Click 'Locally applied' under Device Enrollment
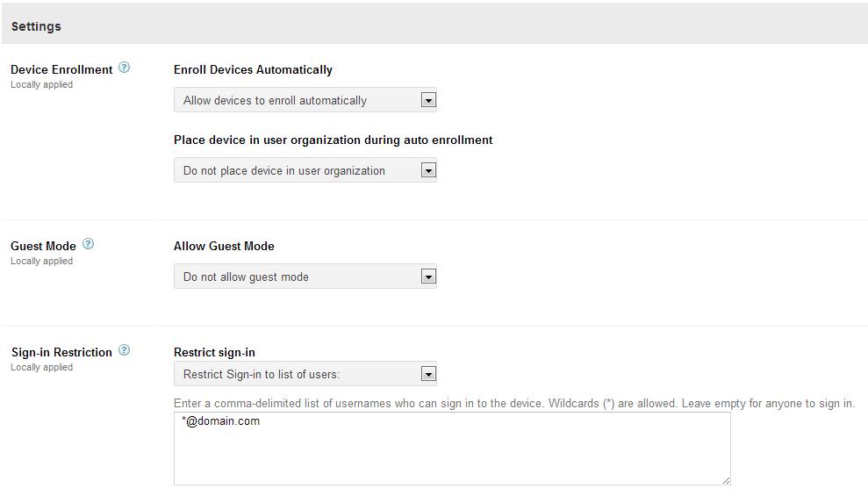Image resolution: width=868 pixels, height=503 pixels. coord(41,85)
